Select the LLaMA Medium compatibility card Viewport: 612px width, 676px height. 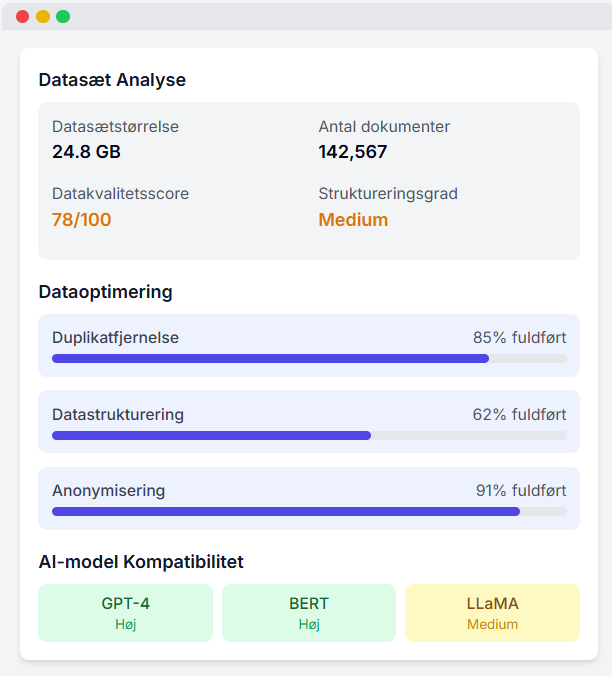coord(492,613)
